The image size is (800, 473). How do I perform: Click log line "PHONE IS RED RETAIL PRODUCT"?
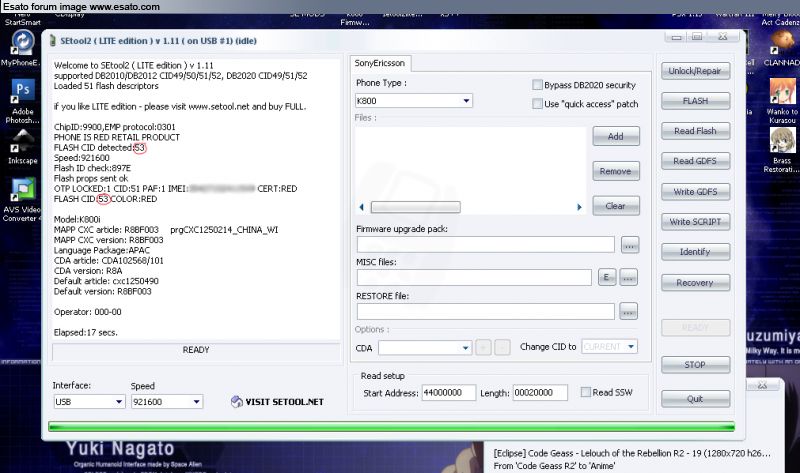[x=116, y=137]
